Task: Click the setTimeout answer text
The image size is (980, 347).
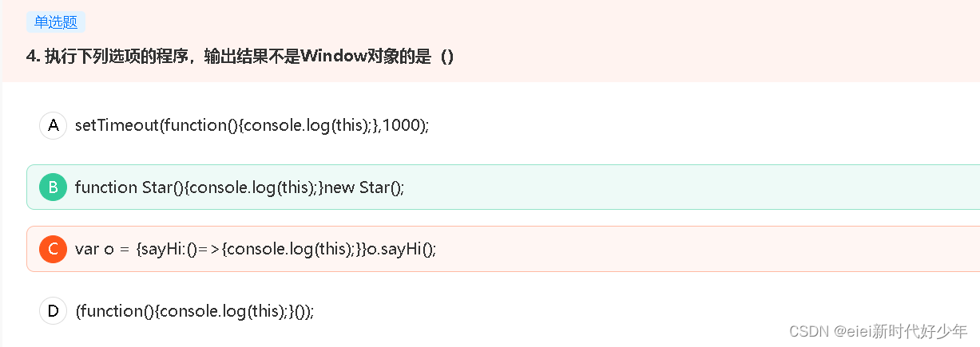Action: coord(252,126)
